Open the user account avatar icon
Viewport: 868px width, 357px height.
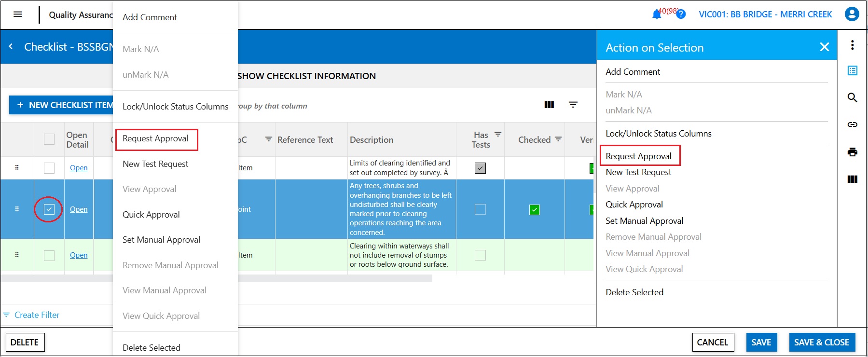pos(852,14)
